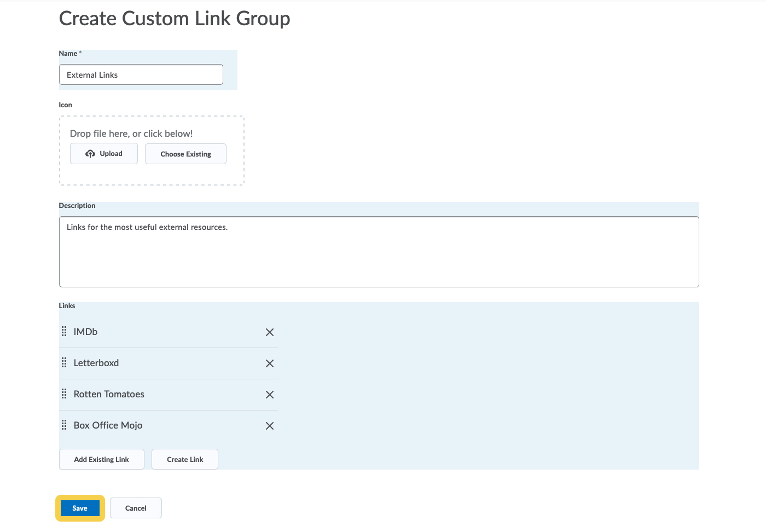
Task: Remove the Letterboxd link with X icon
Action: click(270, 363)
